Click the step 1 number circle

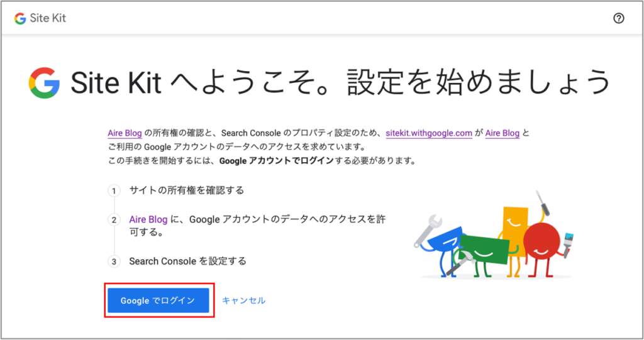114,190
